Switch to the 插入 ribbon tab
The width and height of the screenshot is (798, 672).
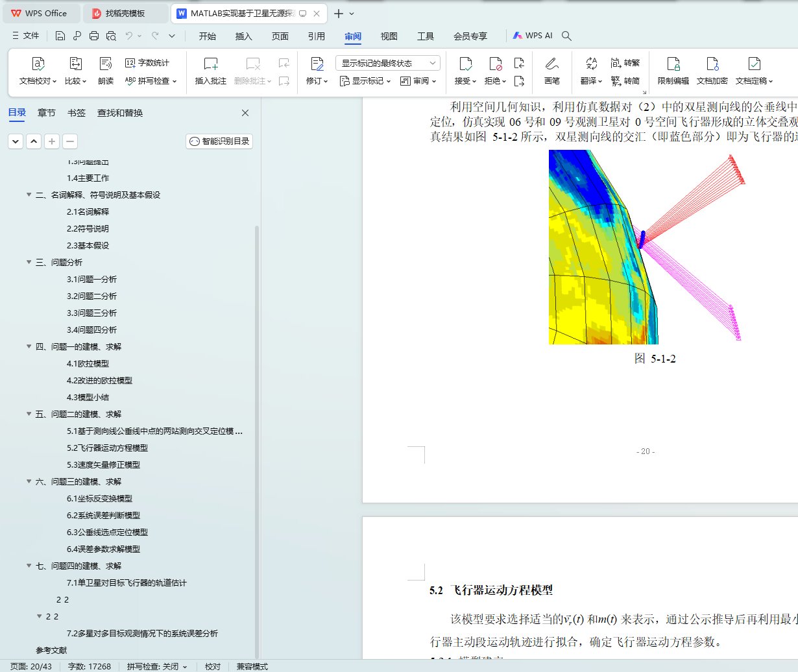coord(244,36)
